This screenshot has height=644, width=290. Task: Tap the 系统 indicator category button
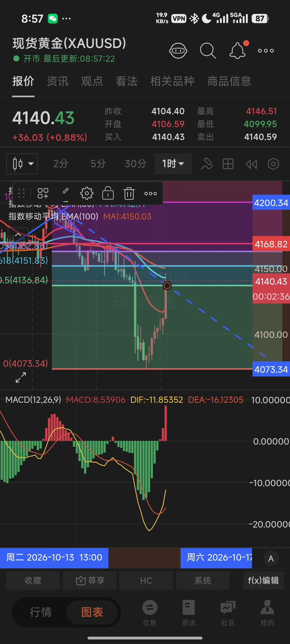203,580
